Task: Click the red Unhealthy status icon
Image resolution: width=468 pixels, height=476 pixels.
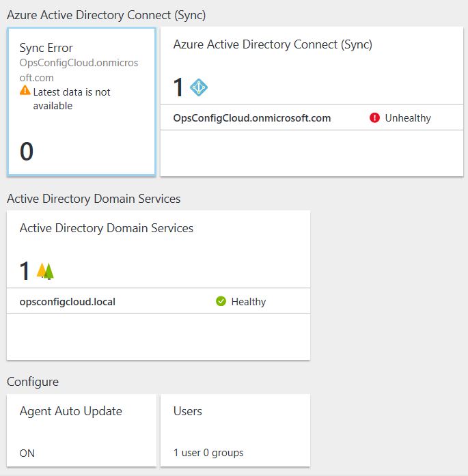Action: (374, 117)
